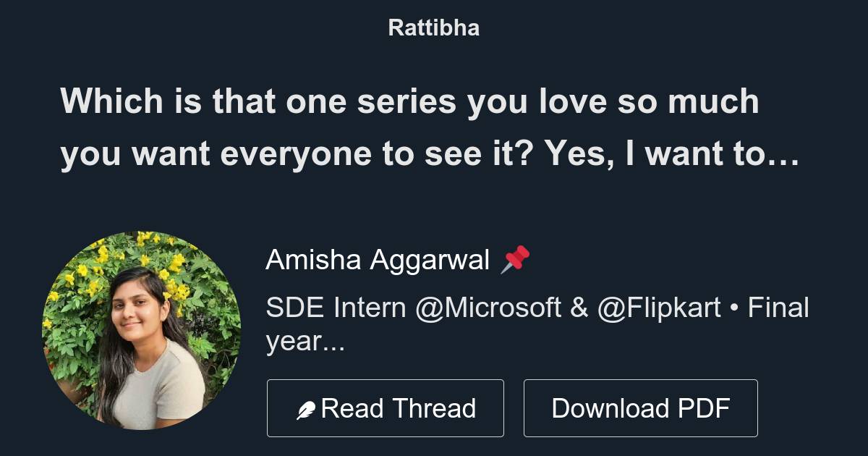868x456 pixels.
Task: Open the Read Thread view
Action: click(x=386, y=407)
